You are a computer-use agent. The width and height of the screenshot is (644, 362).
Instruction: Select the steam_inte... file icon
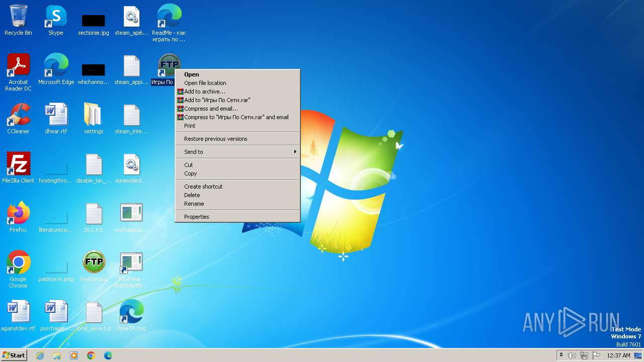coord(131,119)
